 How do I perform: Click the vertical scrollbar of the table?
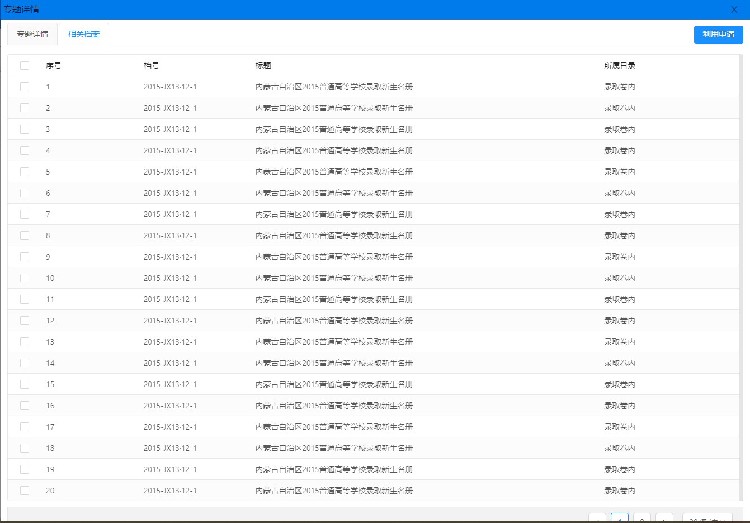(x=742, y=278)
